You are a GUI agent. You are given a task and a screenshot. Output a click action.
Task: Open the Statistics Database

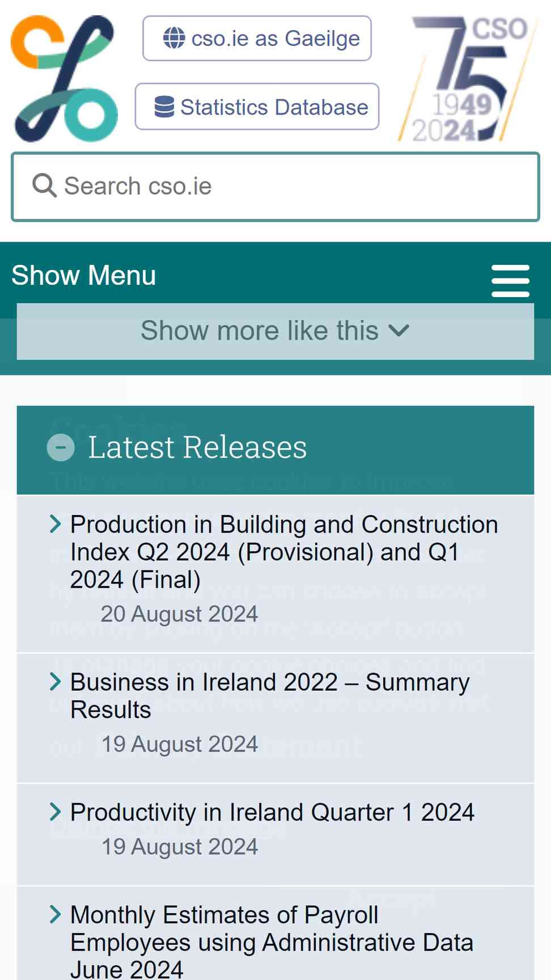click(x=274, y=107)
